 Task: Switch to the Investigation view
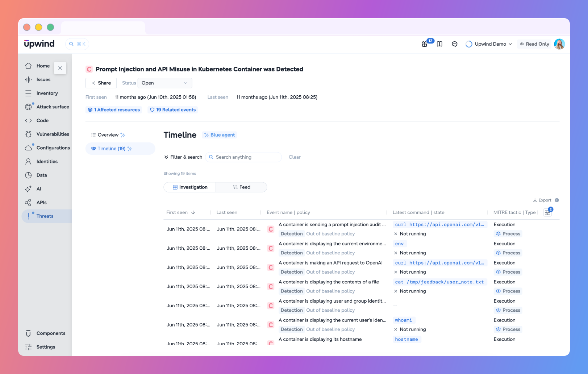click(190, 187)
